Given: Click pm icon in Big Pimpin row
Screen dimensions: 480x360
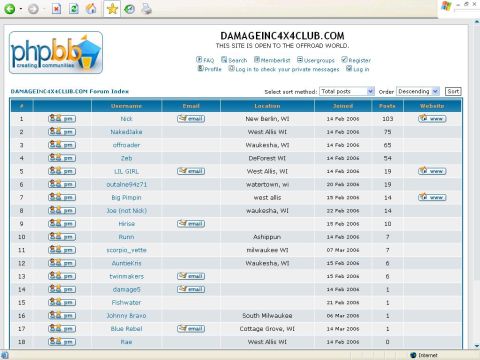Looking at the screenshot, I should click(x=62, y=197).
